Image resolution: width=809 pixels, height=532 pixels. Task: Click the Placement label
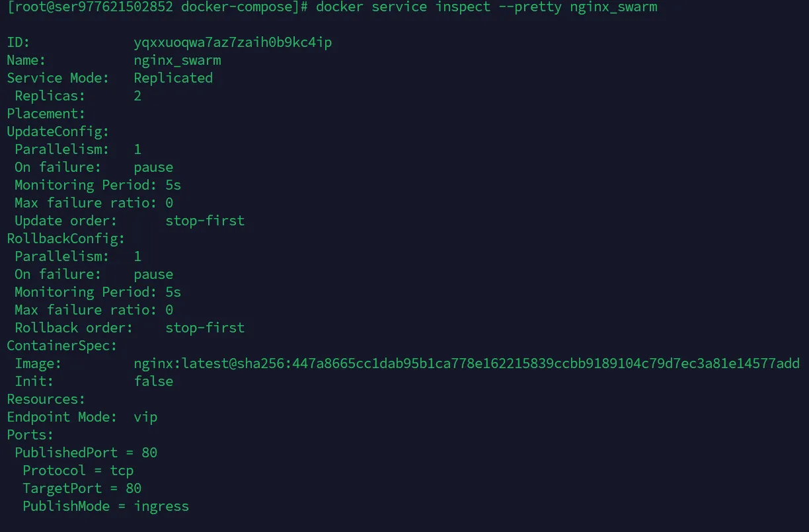pyautogui.click(x=46, y=114)
